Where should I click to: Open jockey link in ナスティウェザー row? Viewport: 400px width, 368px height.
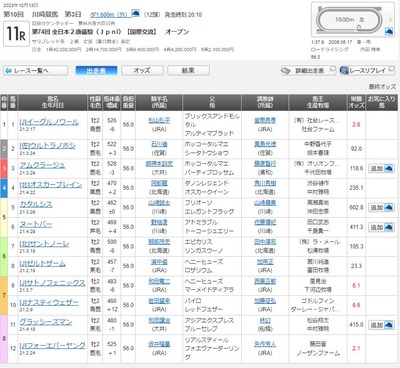159,301
